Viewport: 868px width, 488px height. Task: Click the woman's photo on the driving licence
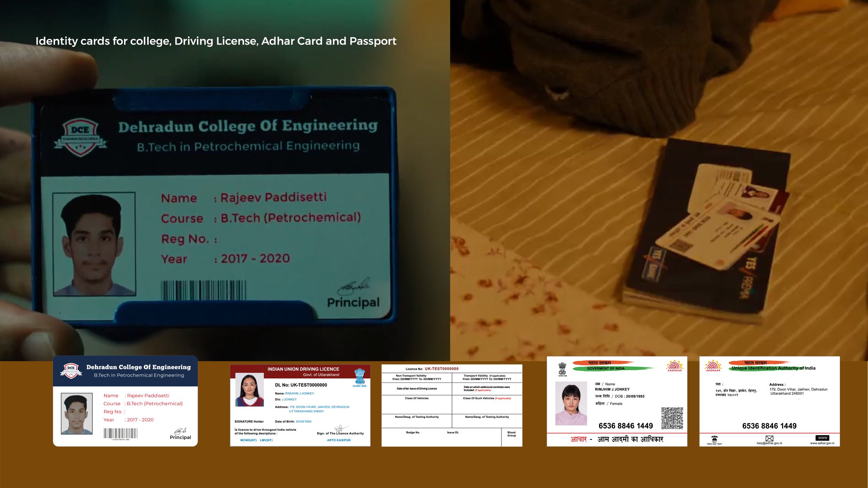tap(249, 390)
